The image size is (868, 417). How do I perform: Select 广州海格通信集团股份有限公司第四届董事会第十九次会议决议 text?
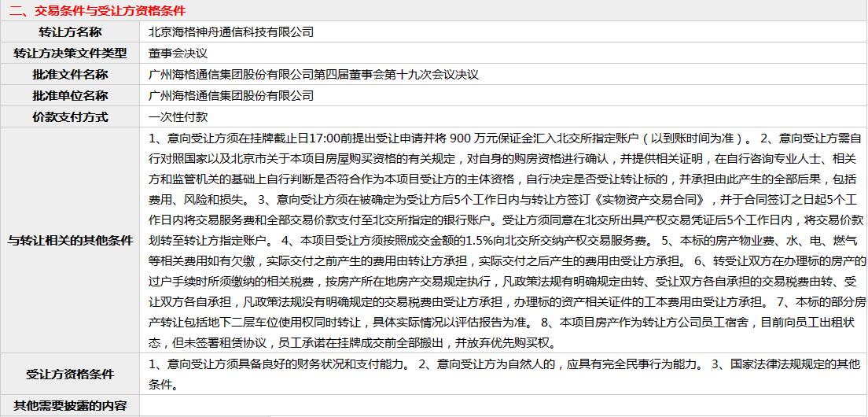[314, 75]
